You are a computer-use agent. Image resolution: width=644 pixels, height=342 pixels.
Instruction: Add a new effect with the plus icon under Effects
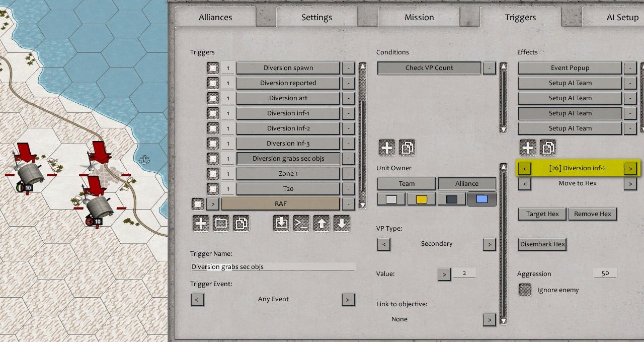528,148
